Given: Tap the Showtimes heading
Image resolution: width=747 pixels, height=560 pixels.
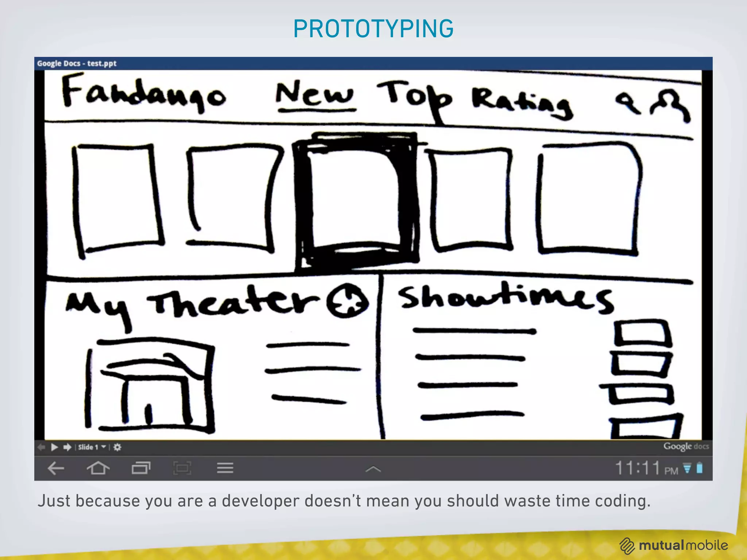Looking at the screenshot, I should (x=506, y=297).
